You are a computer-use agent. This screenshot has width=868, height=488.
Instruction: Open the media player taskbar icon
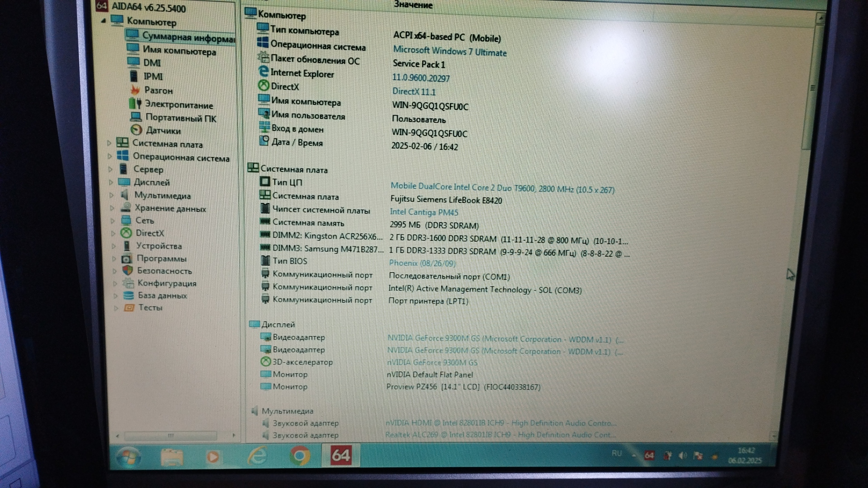(212, 457)
